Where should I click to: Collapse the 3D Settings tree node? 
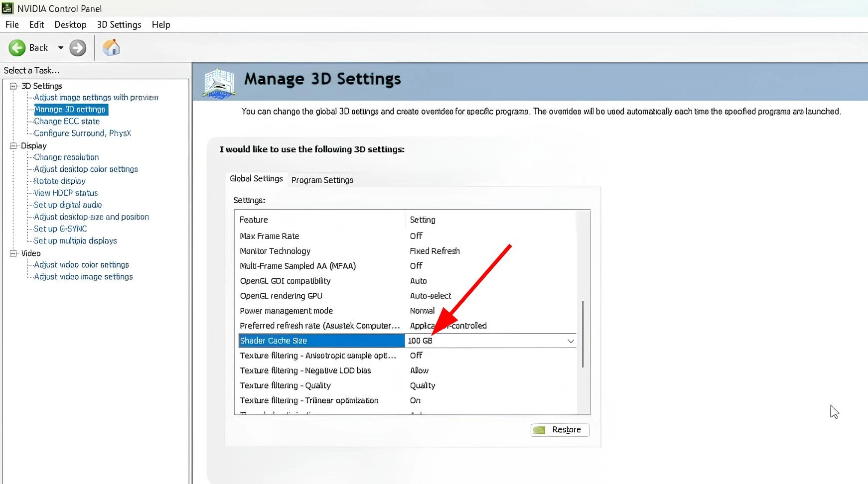(x=13, y=86)
